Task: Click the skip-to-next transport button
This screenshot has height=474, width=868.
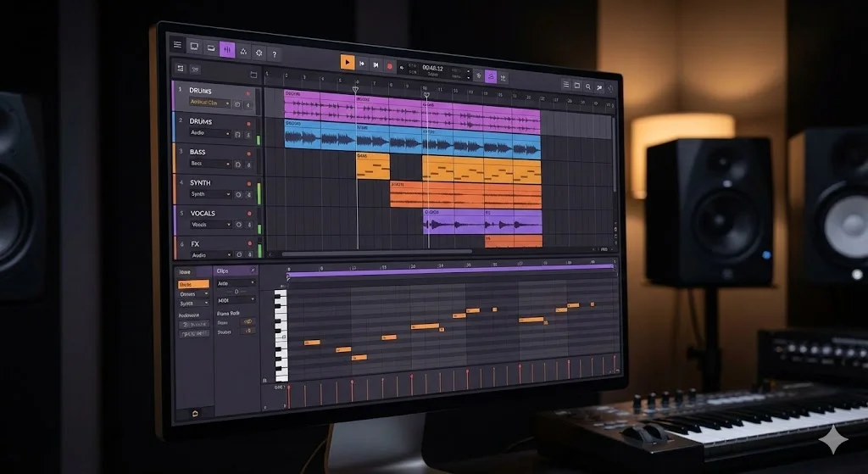Action: point(376,64)
